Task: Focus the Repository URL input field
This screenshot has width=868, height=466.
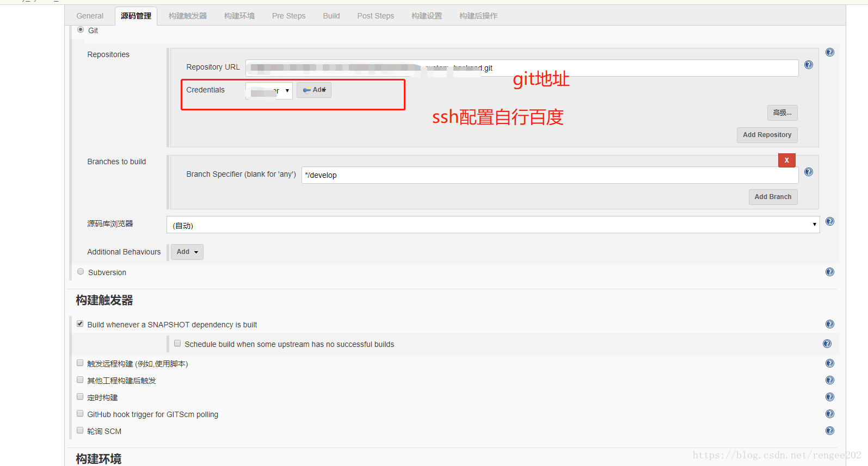Action: [x=522, y=68]
